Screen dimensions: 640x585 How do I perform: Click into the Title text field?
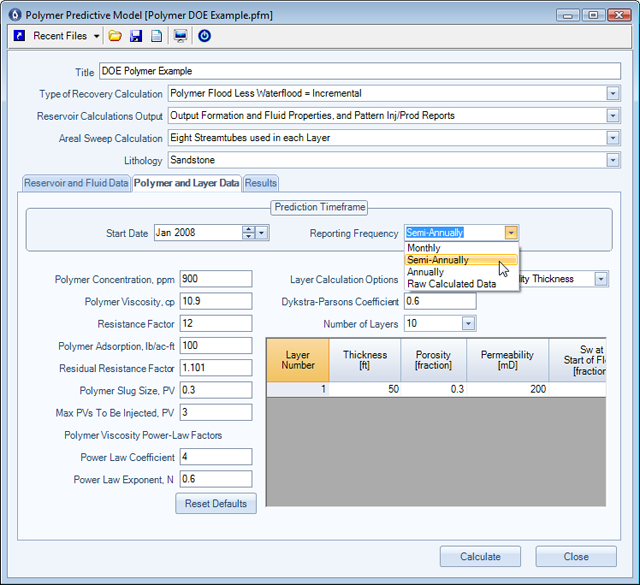pyautogui.click(x=360, y=71)
